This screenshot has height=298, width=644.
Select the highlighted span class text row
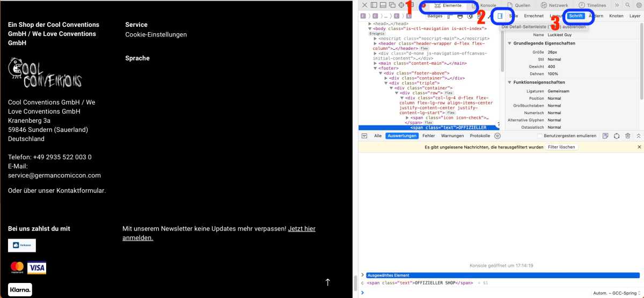428,128
